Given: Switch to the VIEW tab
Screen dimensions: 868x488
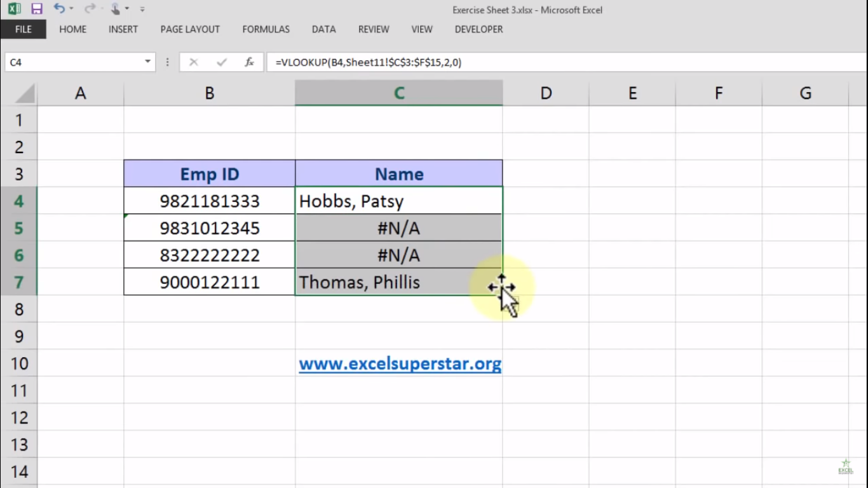Looking at the screenshot, I should [x=422, y=29].
